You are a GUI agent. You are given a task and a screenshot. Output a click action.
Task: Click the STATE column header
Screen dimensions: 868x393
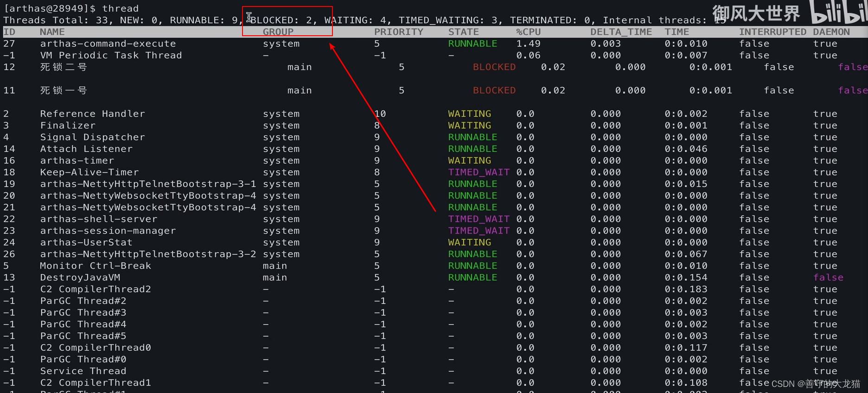(x=464, y=32)
